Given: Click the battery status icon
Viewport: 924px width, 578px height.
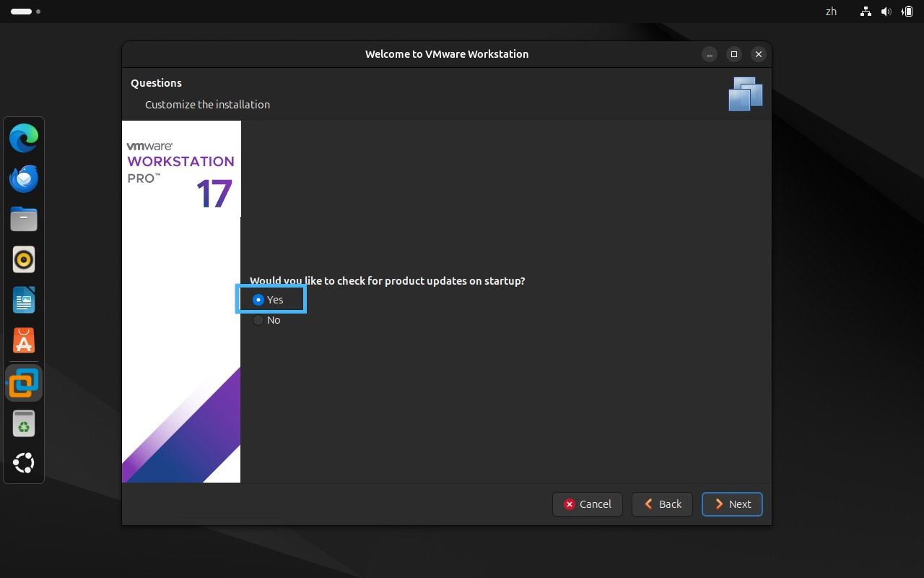Looking at the screenshot, I should 907,12.
